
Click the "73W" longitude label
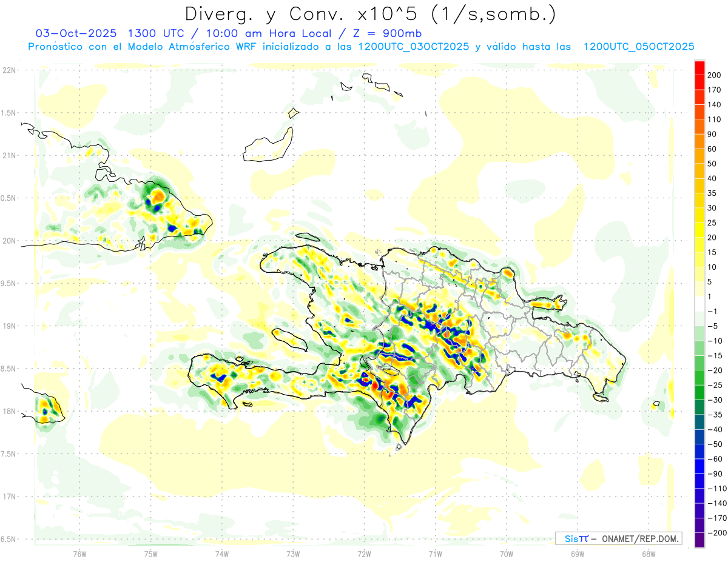point(293,554)
